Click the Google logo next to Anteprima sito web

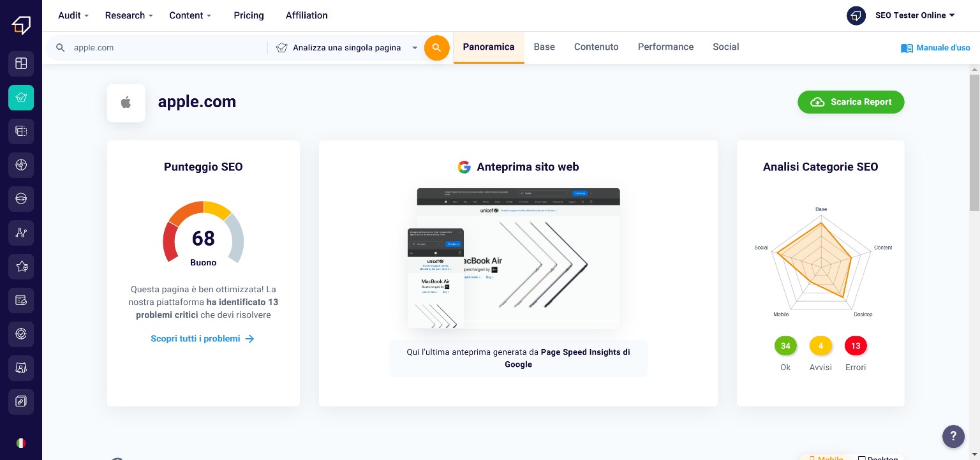point(464,167)
